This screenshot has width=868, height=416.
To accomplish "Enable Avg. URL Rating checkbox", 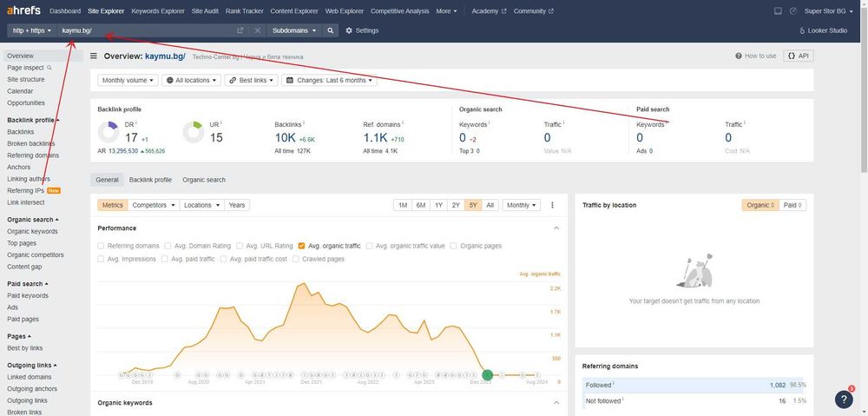I will 240,246.
